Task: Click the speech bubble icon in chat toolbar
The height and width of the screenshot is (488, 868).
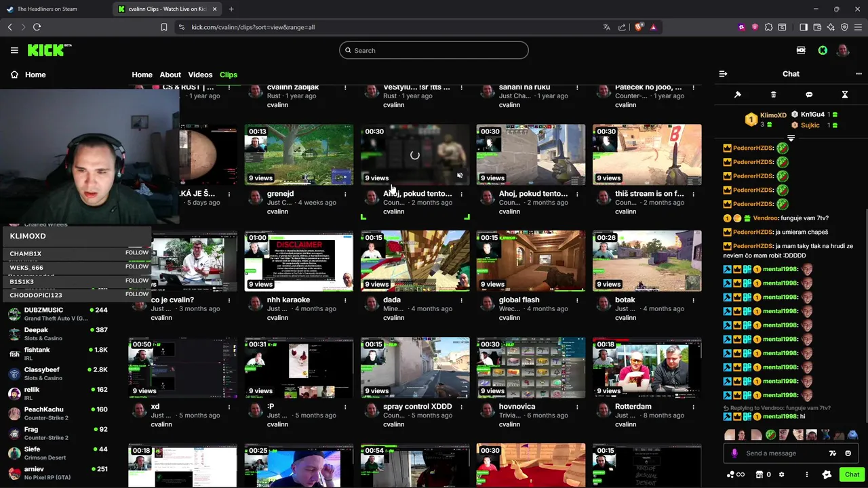Action: [809, 95]
